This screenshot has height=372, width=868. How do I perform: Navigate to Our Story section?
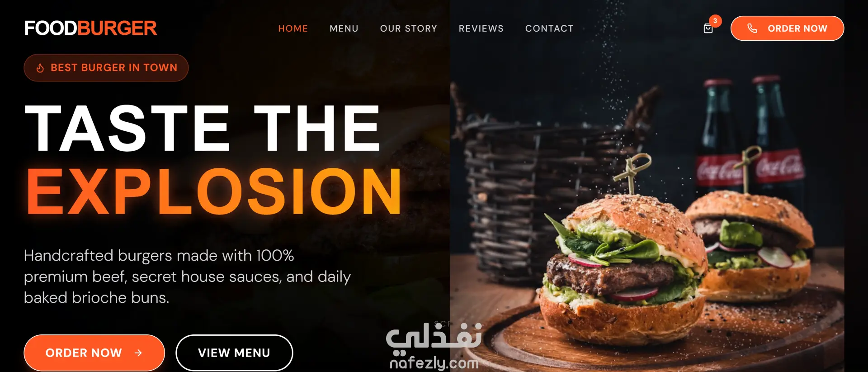(409, 29)
